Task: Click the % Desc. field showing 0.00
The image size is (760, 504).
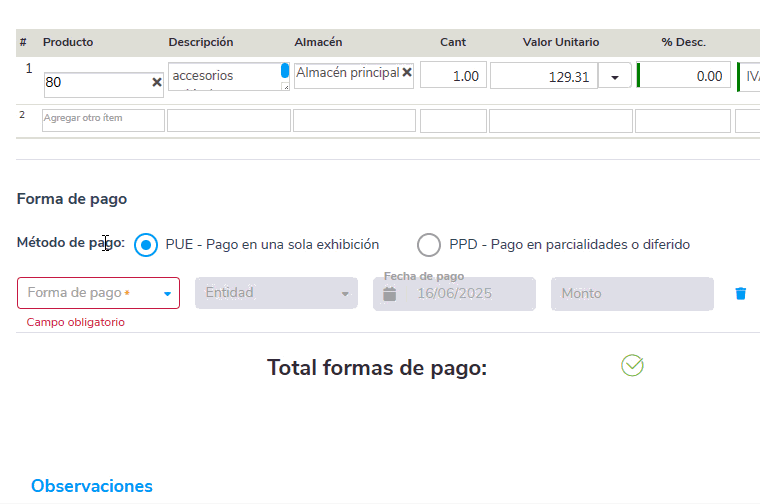Action: 684,76
